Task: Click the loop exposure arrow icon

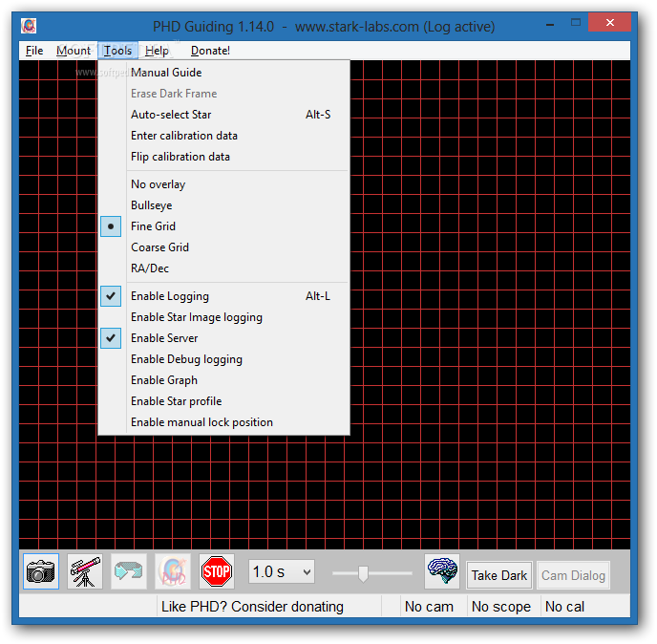Action: coord(129,571)
